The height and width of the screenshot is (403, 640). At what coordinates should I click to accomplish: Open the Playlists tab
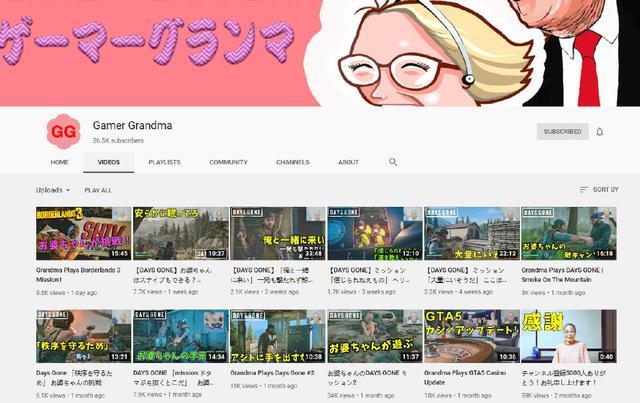(164, 162)
